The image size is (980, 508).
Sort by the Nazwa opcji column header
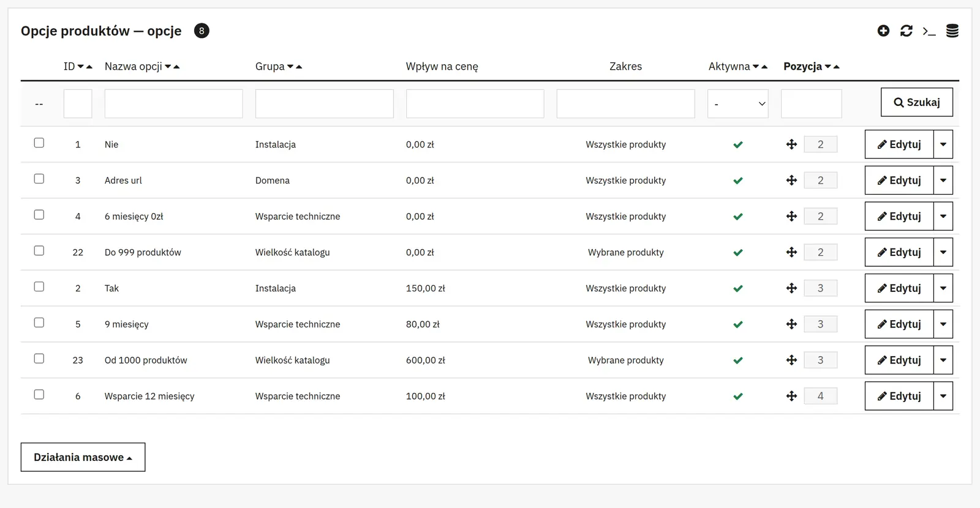tap(134, 66)
